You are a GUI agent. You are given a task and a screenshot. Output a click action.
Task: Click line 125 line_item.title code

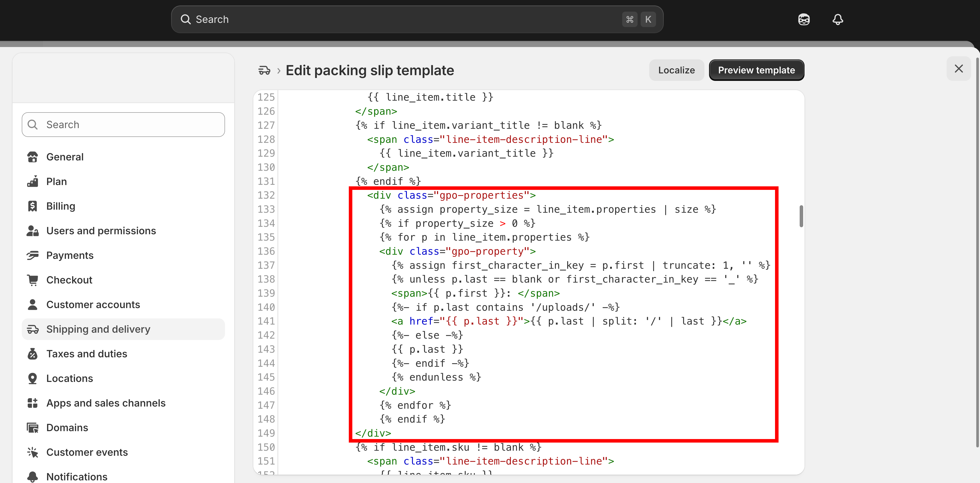pos(430,97)
